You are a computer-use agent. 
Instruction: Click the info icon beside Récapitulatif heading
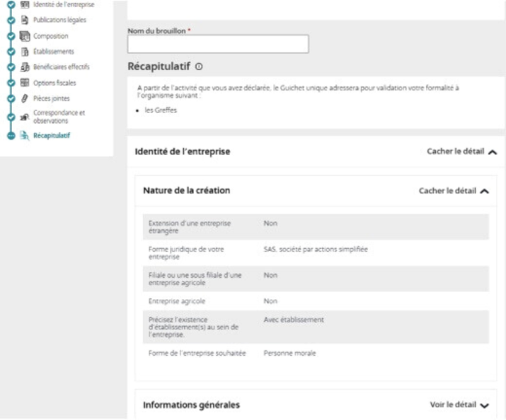point(198,67)
